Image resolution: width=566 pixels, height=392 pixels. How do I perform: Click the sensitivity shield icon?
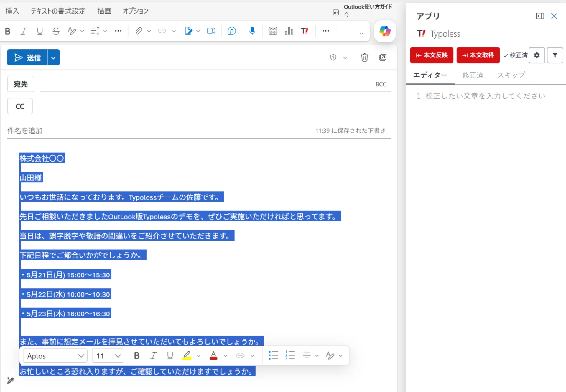(x=333, y=57)
